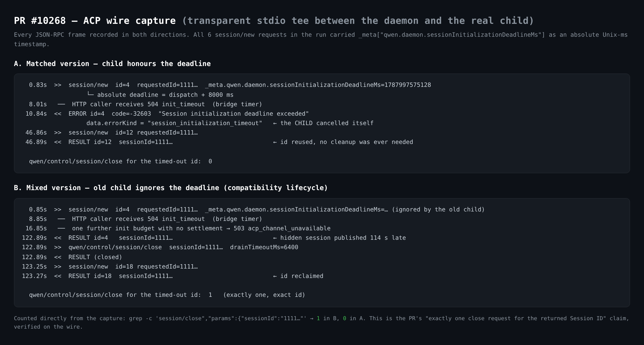The width and height of the screenshot is (644, 345).
Task: Click the drainTimeoutMs=6400 close request line
Action: 160,247
